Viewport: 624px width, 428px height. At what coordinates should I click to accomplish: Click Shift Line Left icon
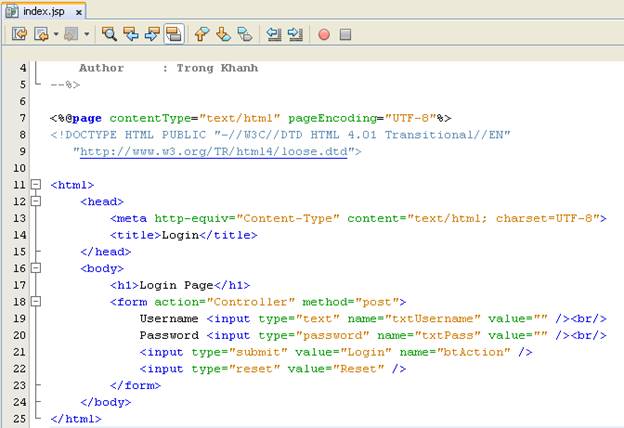[274, 34]
